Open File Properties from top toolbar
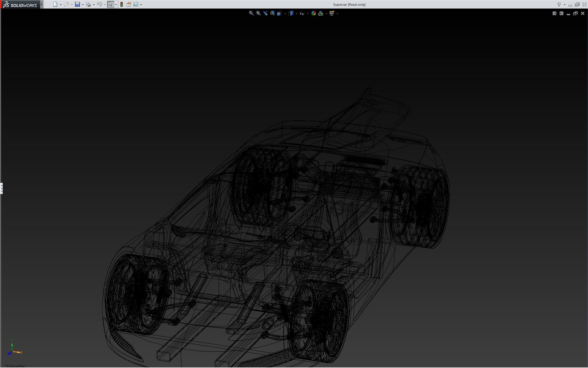This screenshot has height=368, width=588. 129,5
